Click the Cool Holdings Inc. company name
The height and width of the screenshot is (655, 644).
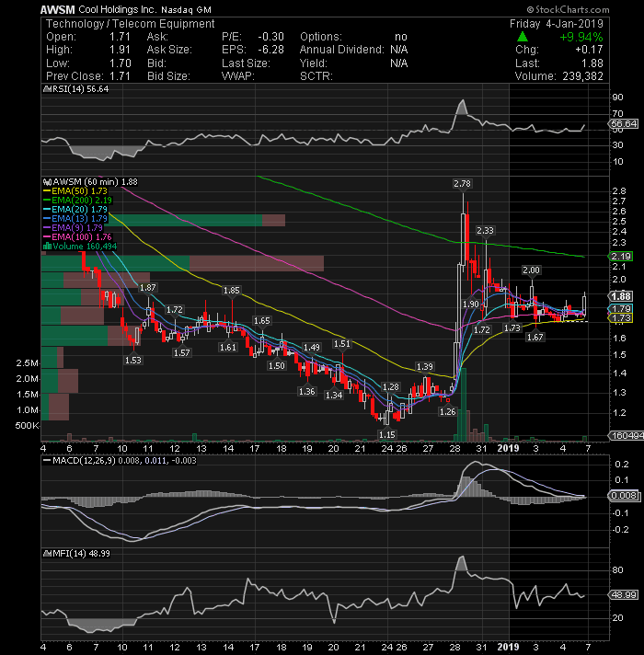tap(118, 9)
